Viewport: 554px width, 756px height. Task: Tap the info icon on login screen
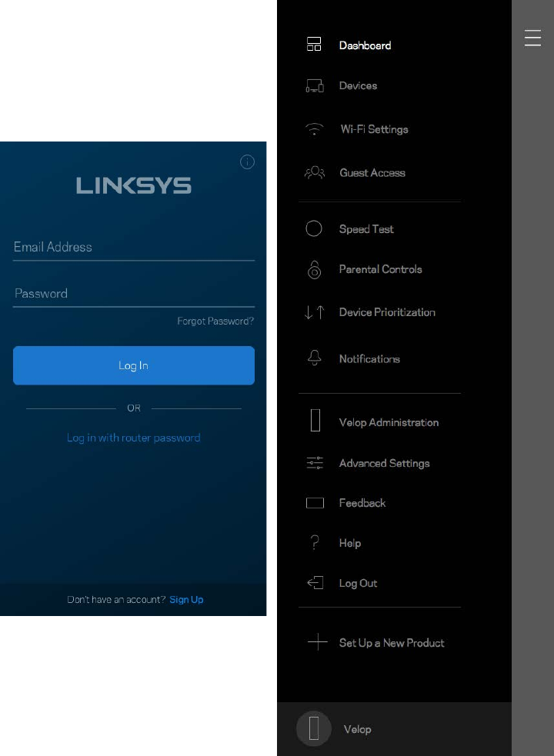[x=247, y=162]
